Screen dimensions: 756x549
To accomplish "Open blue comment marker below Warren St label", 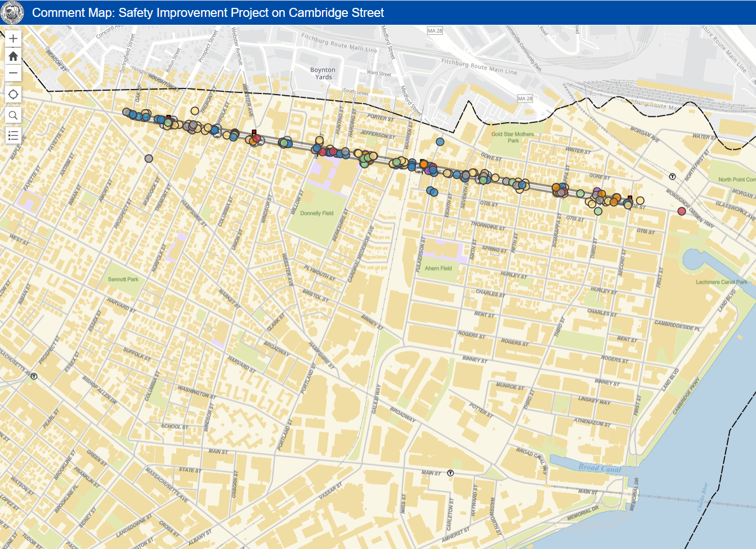I will click(440, 142).
